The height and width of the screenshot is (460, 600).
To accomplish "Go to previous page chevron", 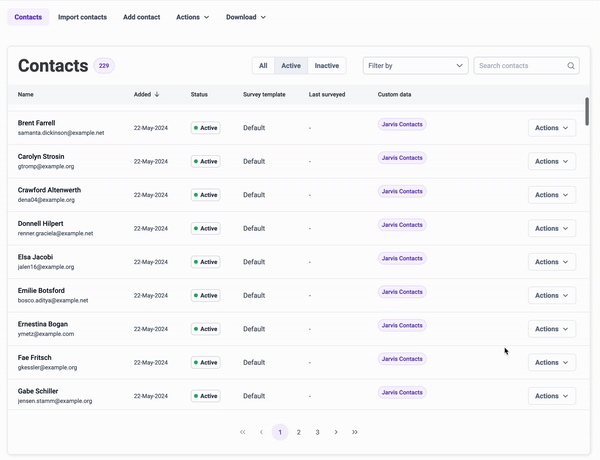I will point(261,432).
